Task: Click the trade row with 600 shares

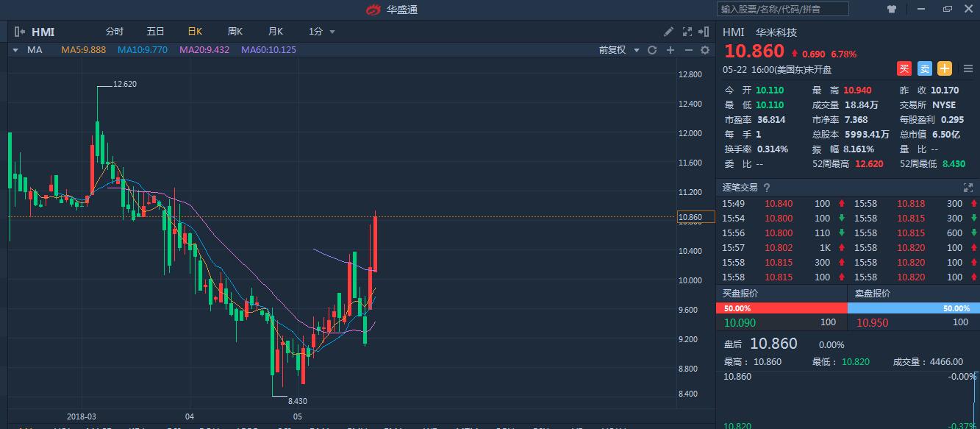Action: pos(915,233)
